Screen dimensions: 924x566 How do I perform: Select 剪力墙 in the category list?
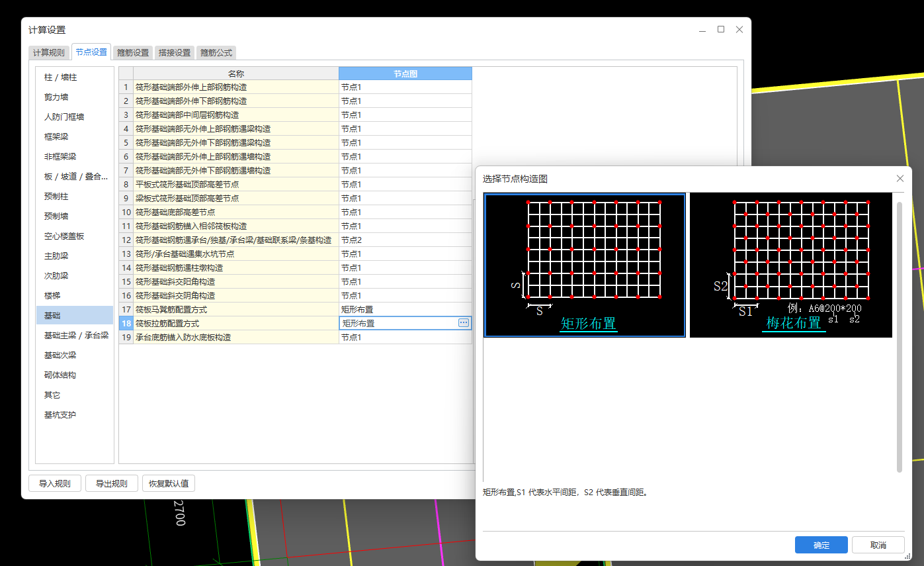click(75, 97)
